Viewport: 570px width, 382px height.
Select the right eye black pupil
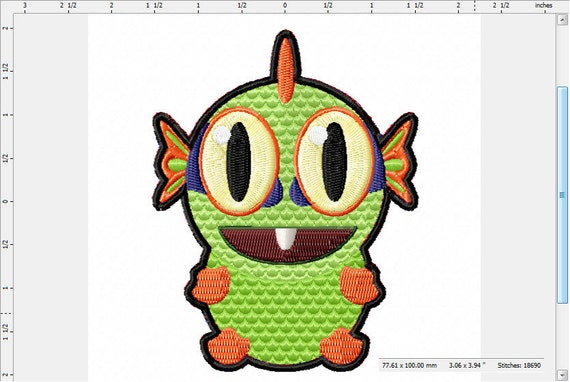(334, 162)
